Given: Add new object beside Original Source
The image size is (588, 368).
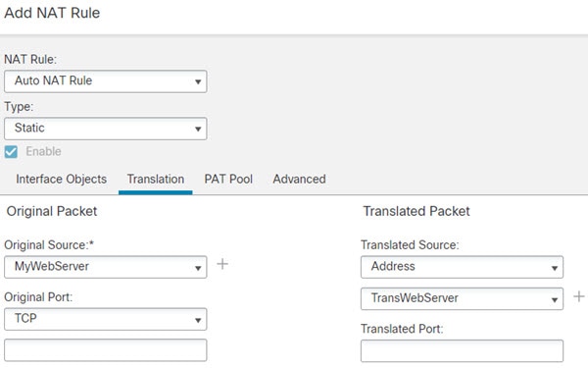Looking at the screenshot, I should (x=222, y=264).
